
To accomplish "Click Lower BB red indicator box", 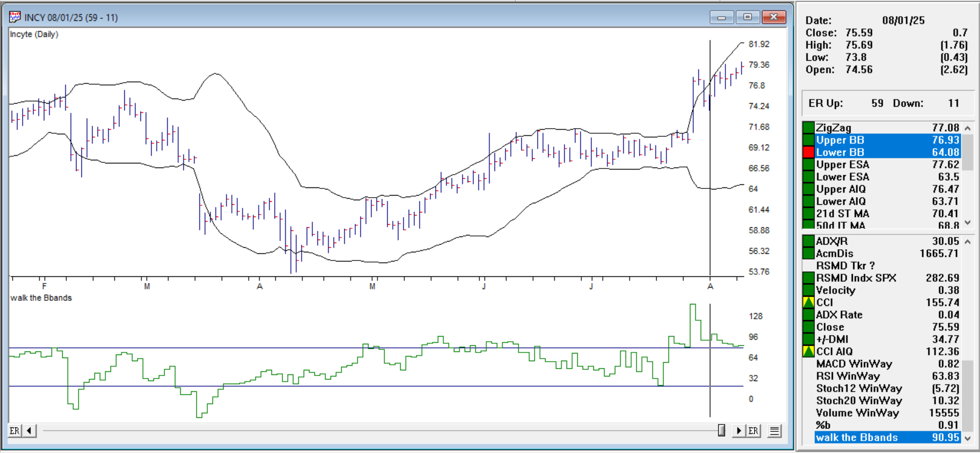I will pyautogui.click(x=808, y=152).
